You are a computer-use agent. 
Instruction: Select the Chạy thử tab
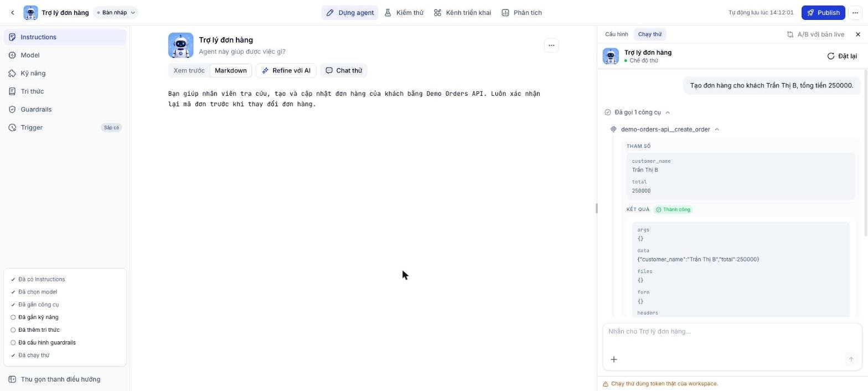649,34
